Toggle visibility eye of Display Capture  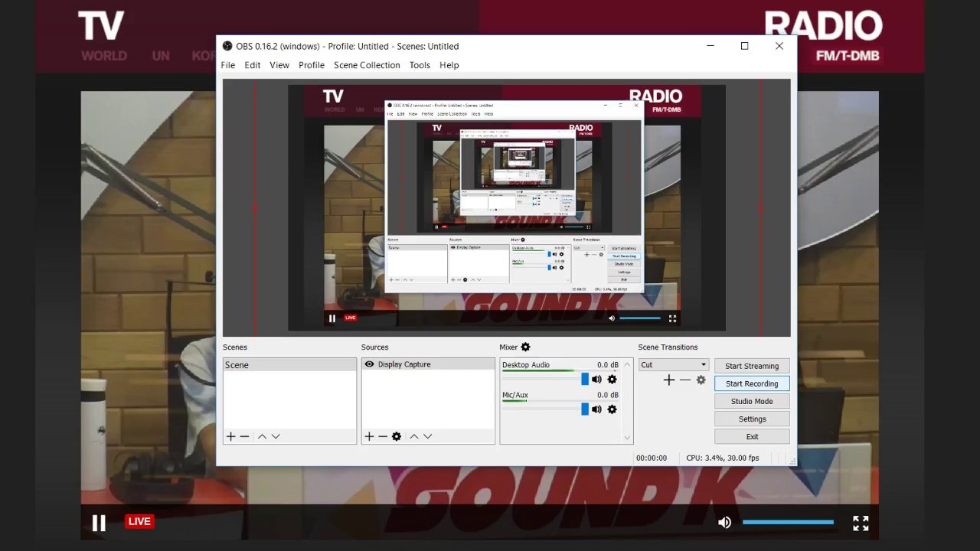click(x=370, y=364)
